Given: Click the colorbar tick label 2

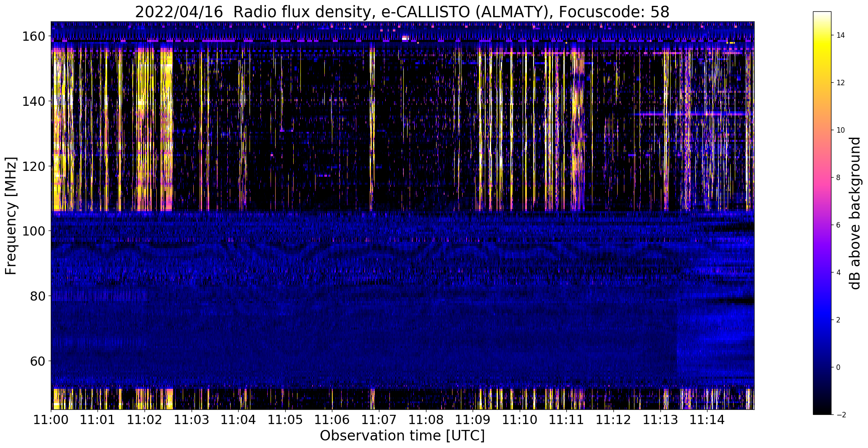Looking at the screenshot, I should [839, 320].
